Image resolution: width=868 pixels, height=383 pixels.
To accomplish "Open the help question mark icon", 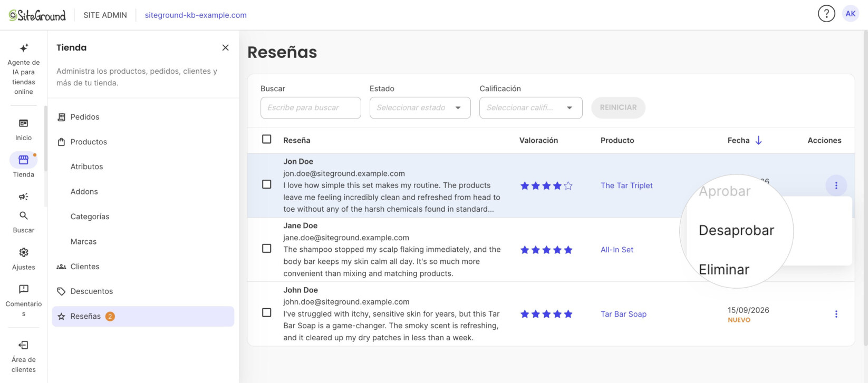I will pos(826,14).
